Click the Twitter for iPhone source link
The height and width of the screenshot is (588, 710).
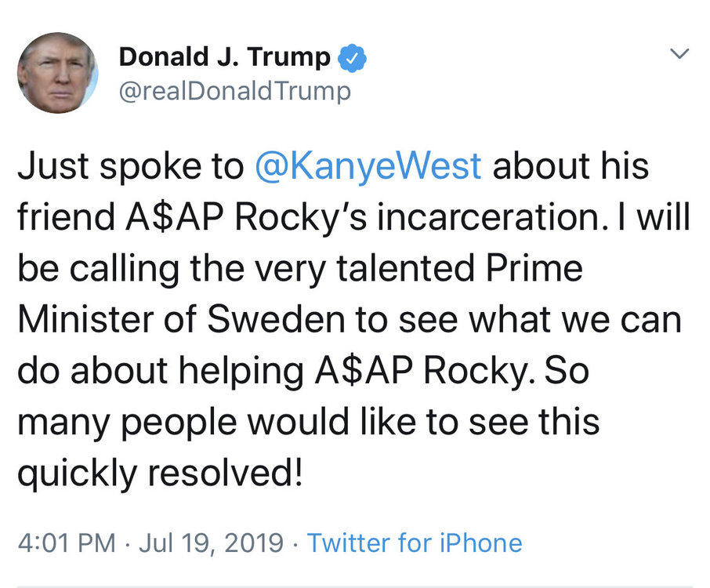coord(415,543)
